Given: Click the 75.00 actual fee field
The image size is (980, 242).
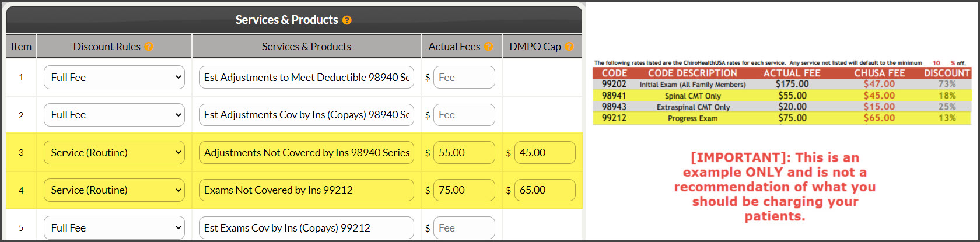Looking at the screenshot, I should 464,190.
